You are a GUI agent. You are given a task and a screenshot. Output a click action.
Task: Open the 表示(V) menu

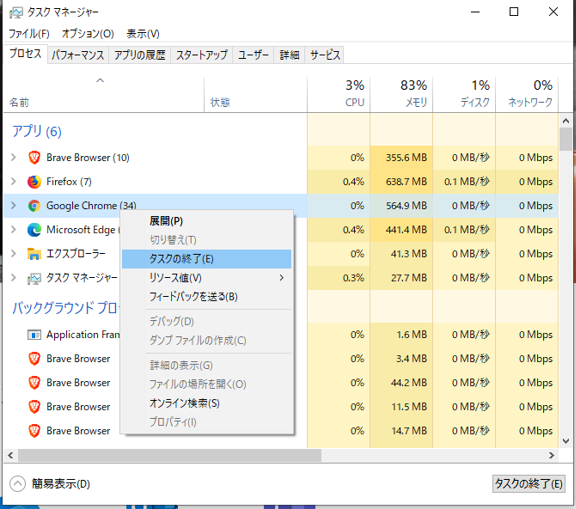coord(143,34)
